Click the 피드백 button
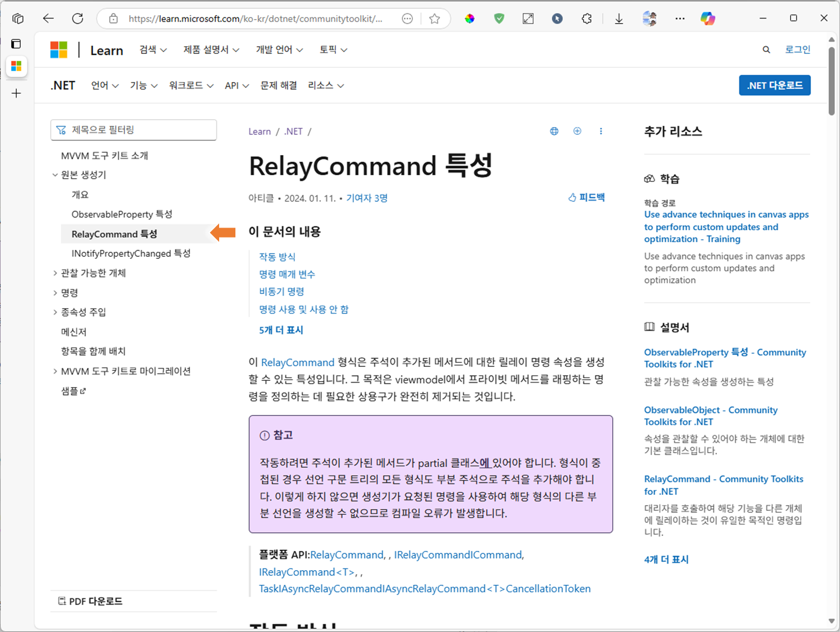The height and width of the screenshot is (632, 840). coord(587,198)
